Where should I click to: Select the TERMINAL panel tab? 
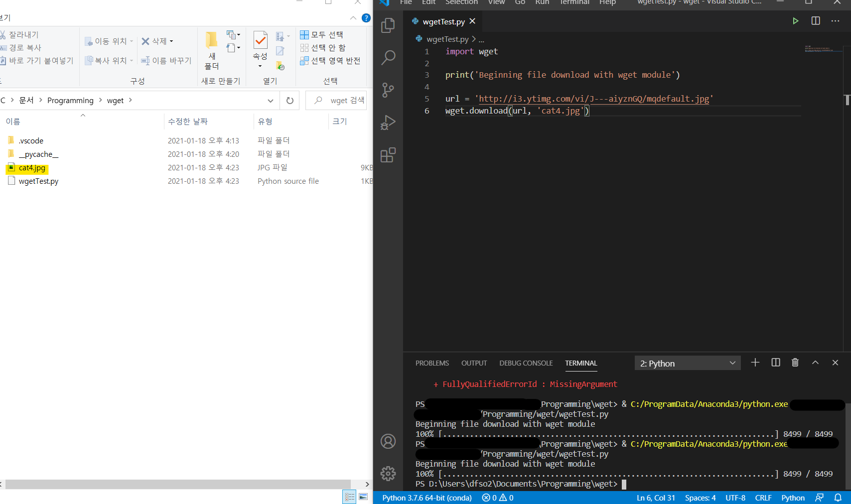coord(581,363)
